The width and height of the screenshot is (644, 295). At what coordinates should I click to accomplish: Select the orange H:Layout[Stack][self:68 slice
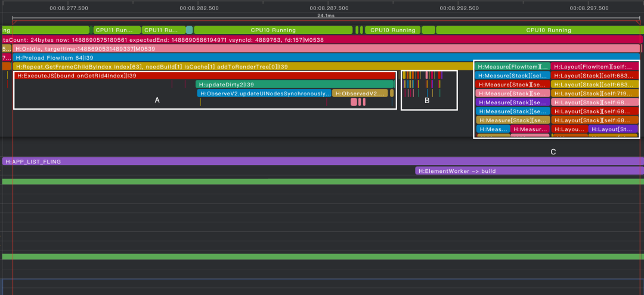[595, 120]
